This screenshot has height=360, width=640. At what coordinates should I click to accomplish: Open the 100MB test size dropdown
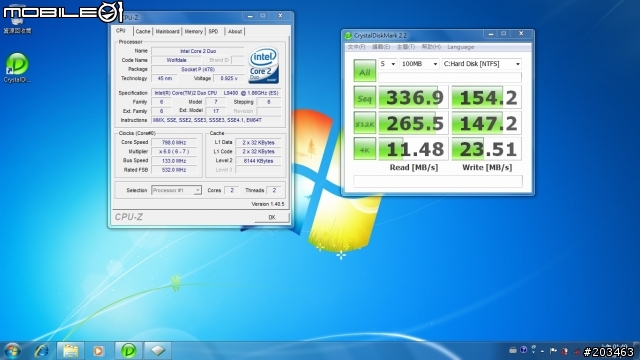419,64
